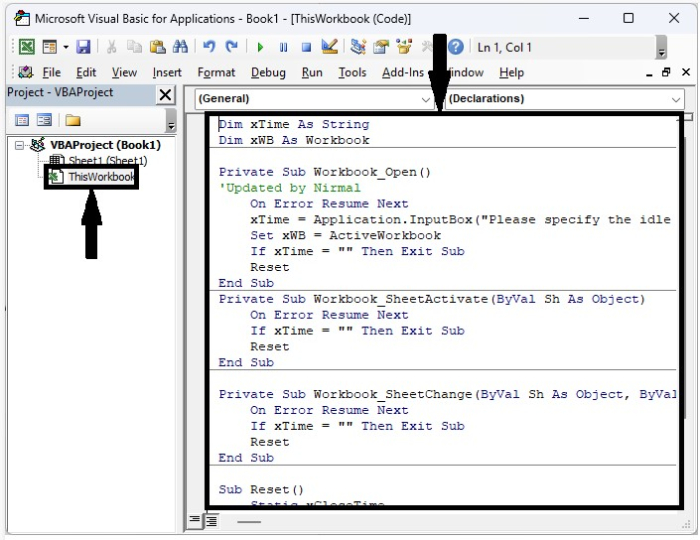Toggle Folders icon in Project pane
700x540 pixels.
(73, 120)
